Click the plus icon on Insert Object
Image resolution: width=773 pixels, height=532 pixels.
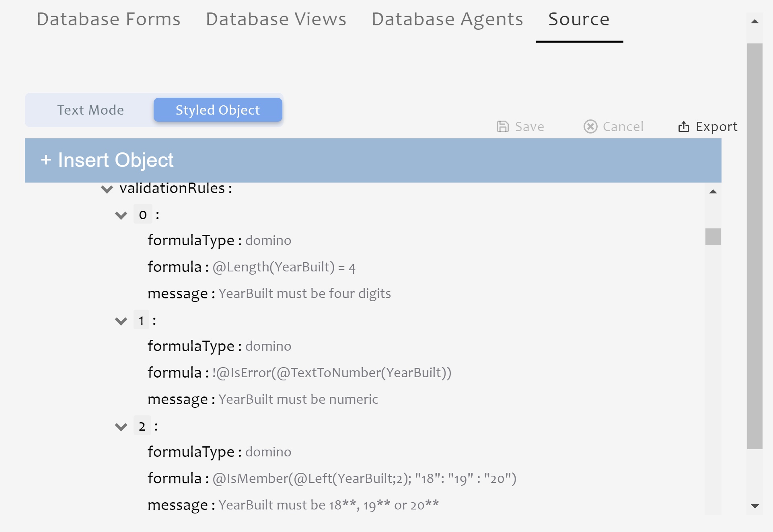click(46, 160)
